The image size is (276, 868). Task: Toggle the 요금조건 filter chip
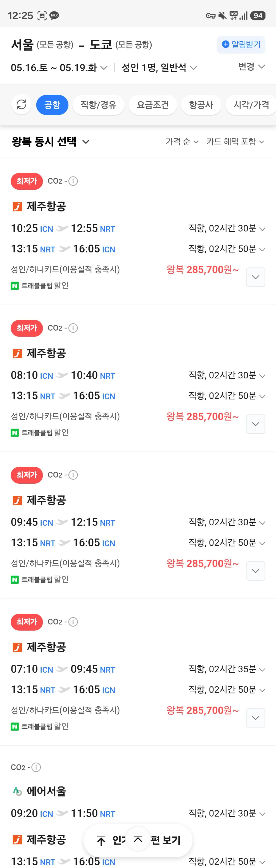[x=152, y=105]
